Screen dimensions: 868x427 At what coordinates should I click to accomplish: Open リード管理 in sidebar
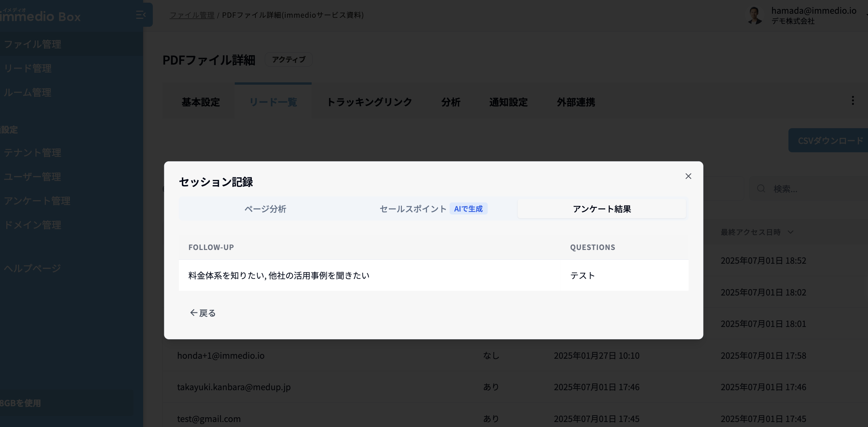[28, 68]
